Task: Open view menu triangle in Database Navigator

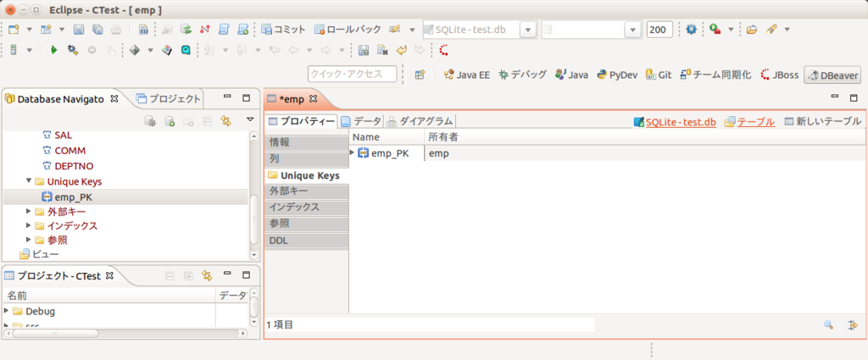Action: pos(250,119)
